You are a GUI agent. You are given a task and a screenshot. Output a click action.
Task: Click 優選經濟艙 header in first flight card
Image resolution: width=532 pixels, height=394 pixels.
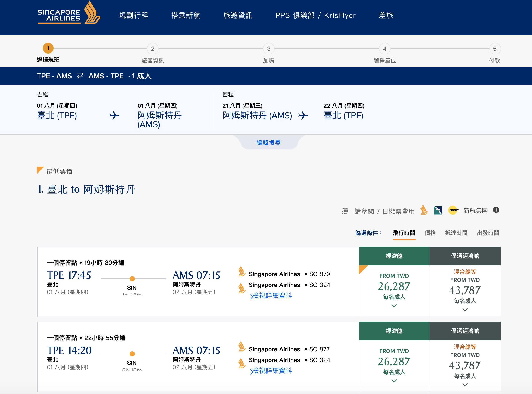(465, 256)
